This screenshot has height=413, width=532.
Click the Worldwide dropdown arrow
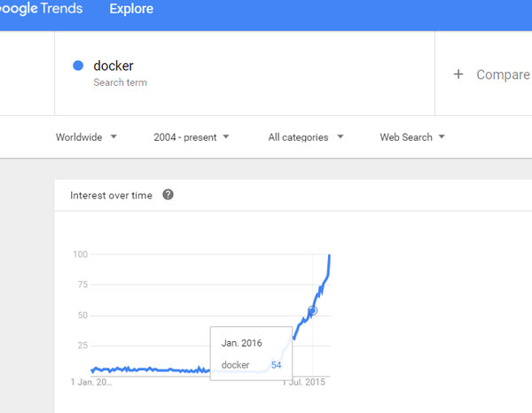pos(113,136)
